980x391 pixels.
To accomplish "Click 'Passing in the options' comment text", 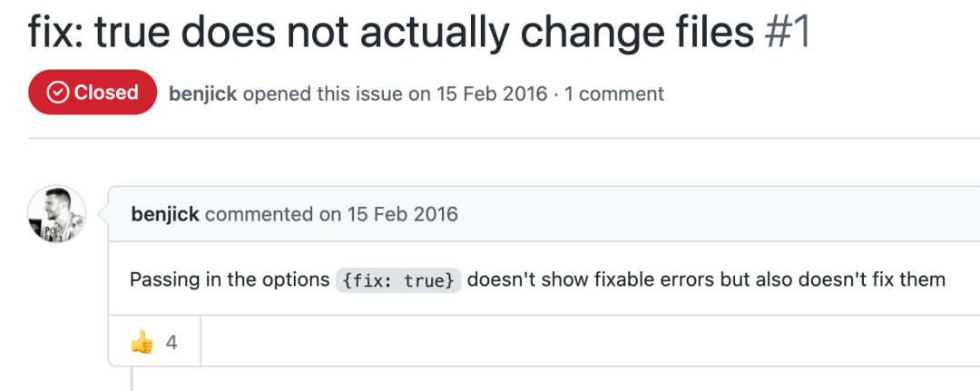I will click(x=230, y=279).
